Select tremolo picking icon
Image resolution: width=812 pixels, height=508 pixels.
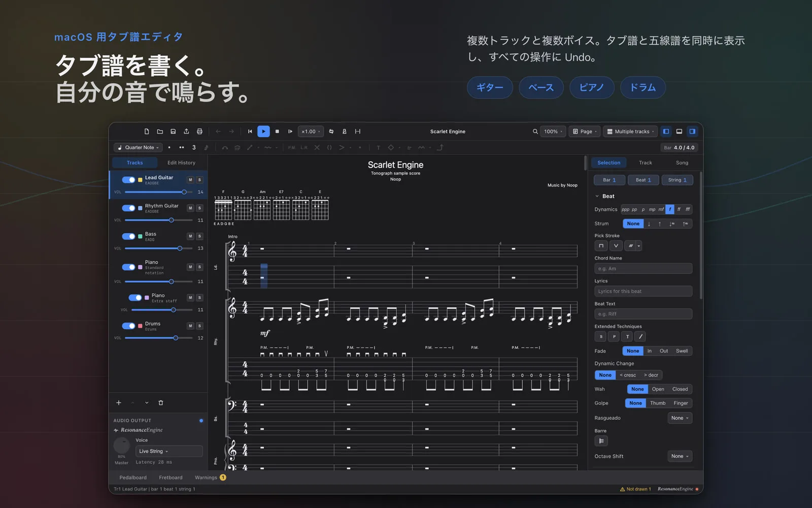[630, 246]
